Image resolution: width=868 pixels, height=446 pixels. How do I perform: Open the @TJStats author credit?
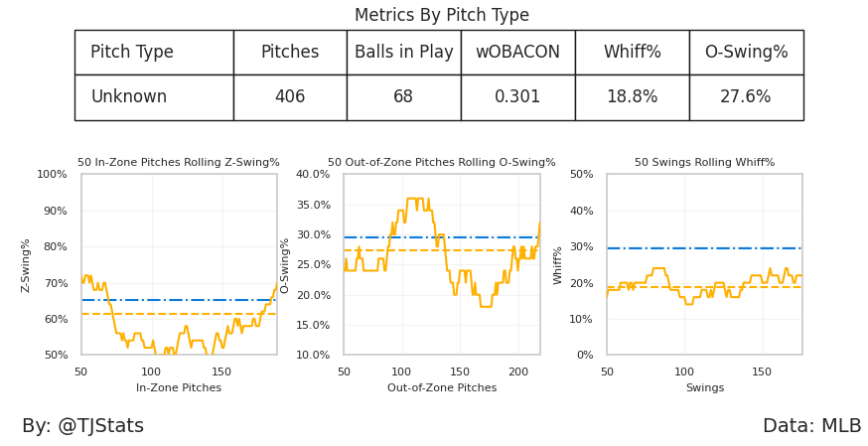coord(83,426)
